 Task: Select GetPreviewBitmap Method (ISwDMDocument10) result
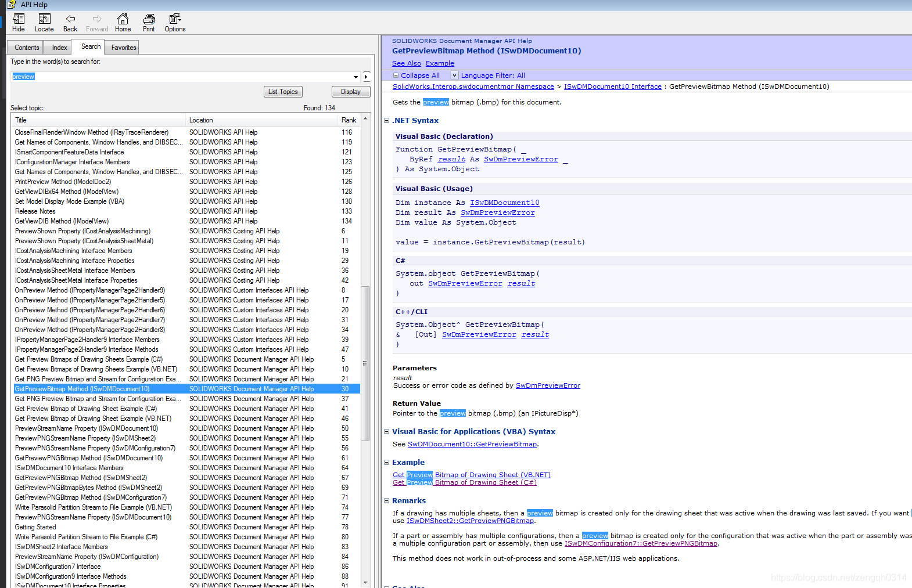(x=186, y=389)
